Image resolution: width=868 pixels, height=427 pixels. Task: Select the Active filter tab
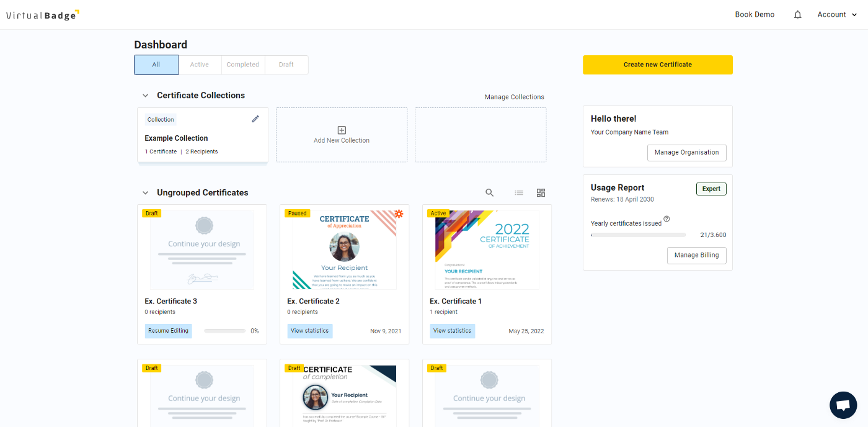[x=199, y=65]
